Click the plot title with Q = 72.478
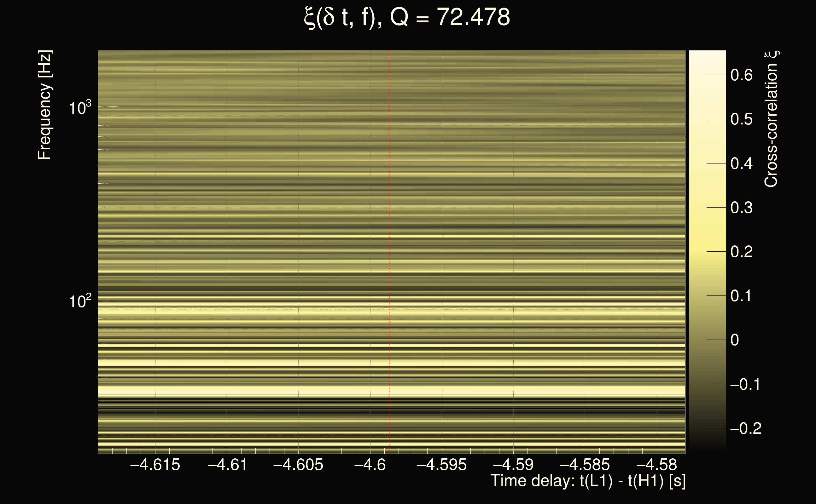Image resolution: width=816 pixels, height=504 pixels. pyautogui.click(x=407, y=17)
